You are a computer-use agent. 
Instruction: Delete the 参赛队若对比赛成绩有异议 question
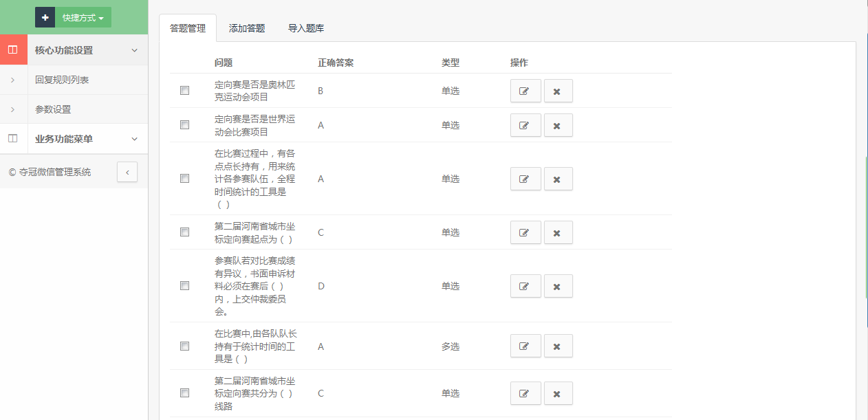point(558,286)
